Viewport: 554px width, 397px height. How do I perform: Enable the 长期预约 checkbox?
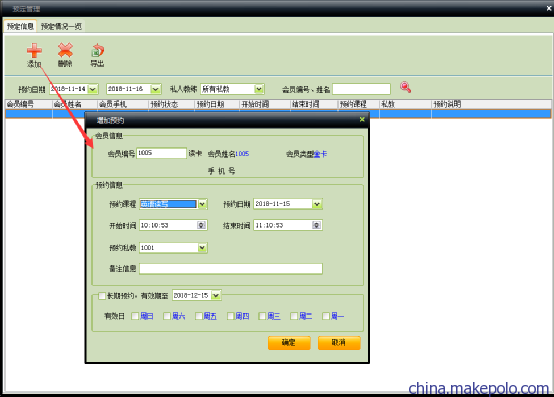pyautogui.click(x=102, y=296)
